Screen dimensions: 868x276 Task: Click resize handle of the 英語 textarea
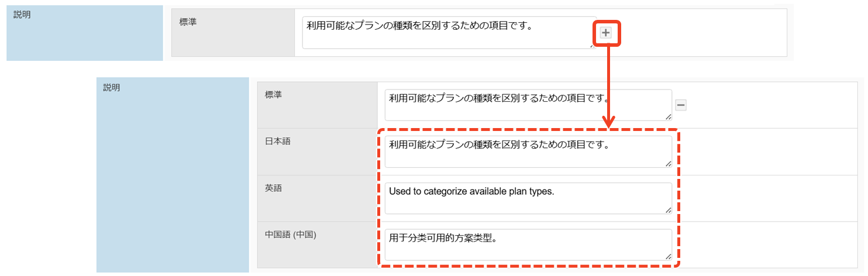click(x=668, y=210)
